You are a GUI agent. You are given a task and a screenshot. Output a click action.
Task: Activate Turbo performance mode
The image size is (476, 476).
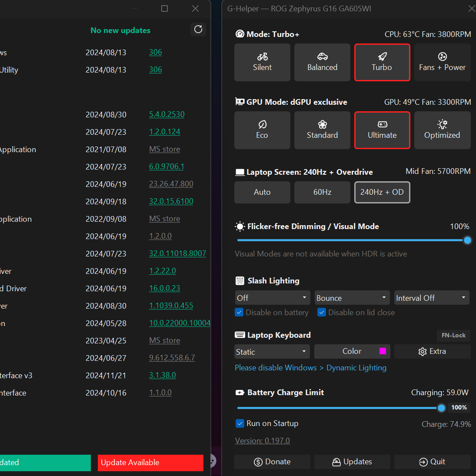(382, 62)
